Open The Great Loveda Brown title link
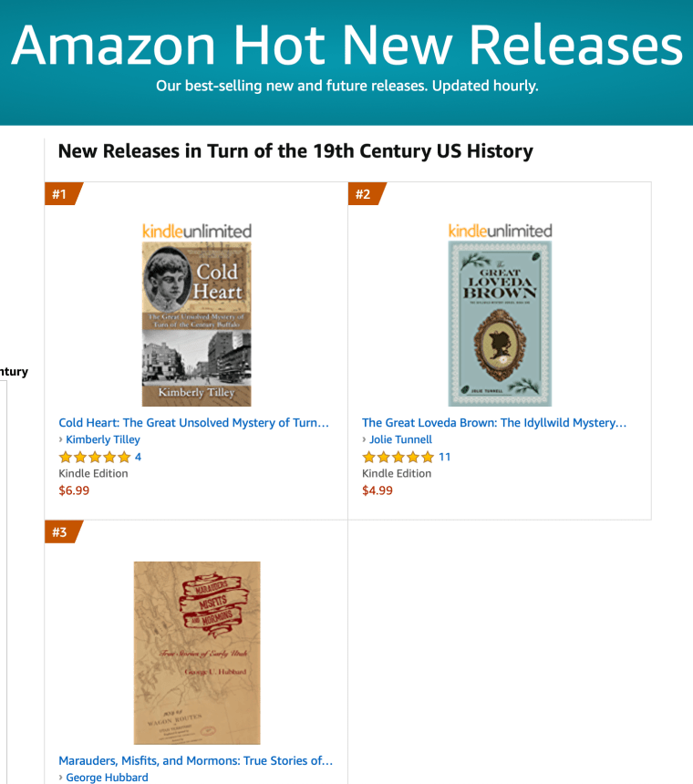693x784 pixels. click(x=494, y=423)
